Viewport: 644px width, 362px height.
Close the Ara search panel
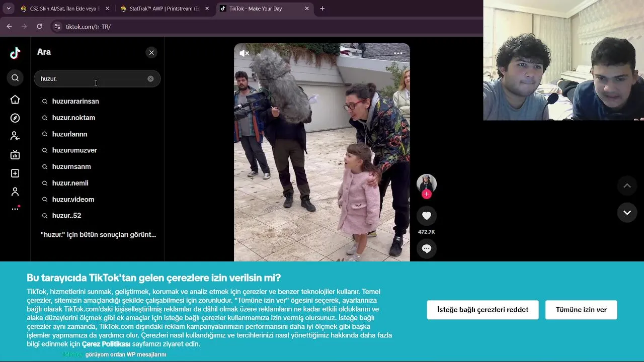pyautogui.click(x=151, y=52)
